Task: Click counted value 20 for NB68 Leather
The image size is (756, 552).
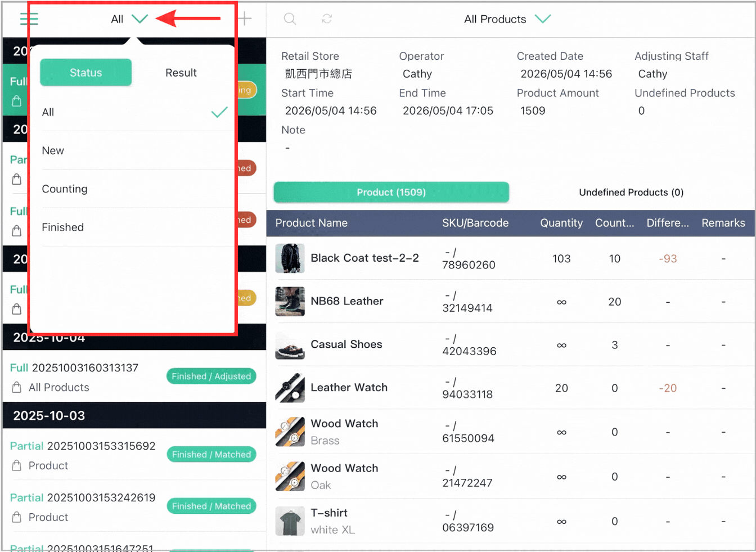Action: [x=614, y=302]
